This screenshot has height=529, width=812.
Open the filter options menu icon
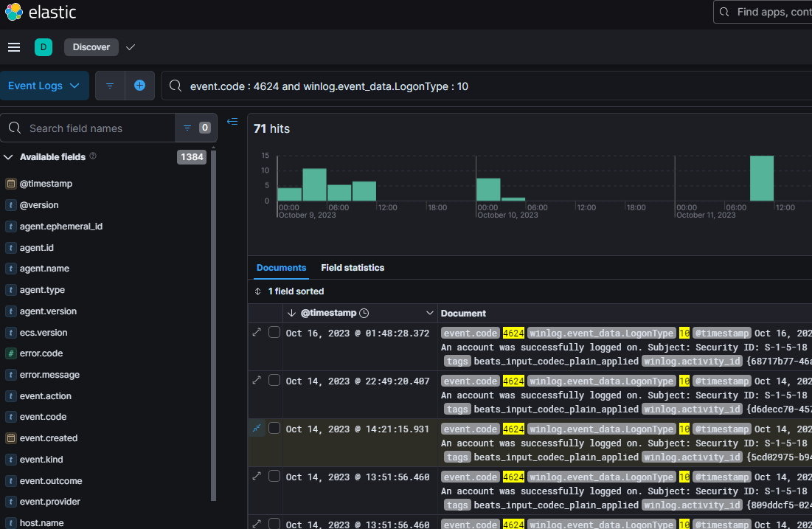[x=110, y=86]
